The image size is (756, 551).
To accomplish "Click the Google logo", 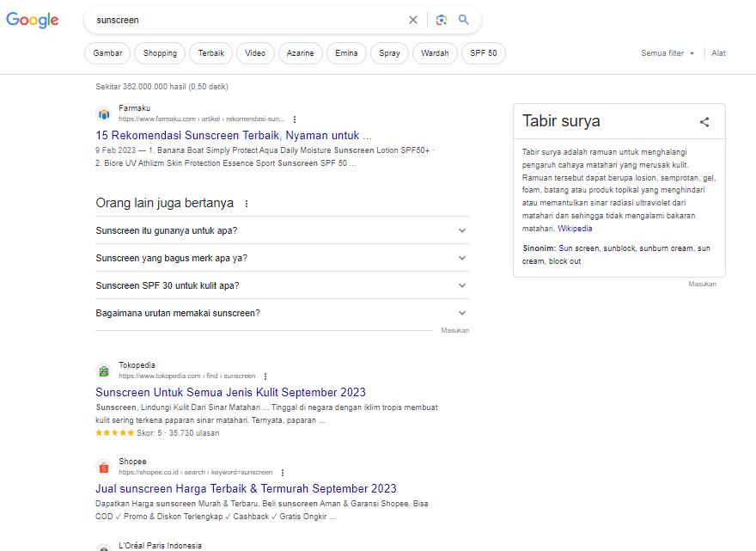I will pyautogui.click(x=33, y=20).
